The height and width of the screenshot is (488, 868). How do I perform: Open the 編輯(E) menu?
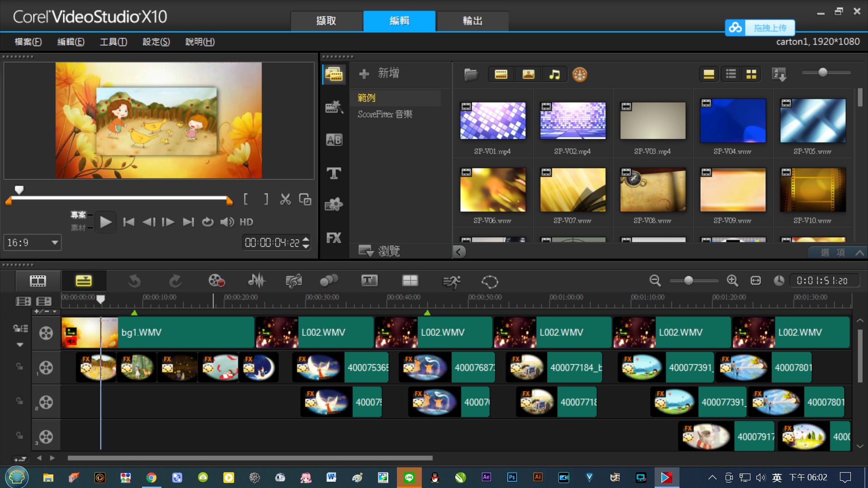click(x=71, y=42)
